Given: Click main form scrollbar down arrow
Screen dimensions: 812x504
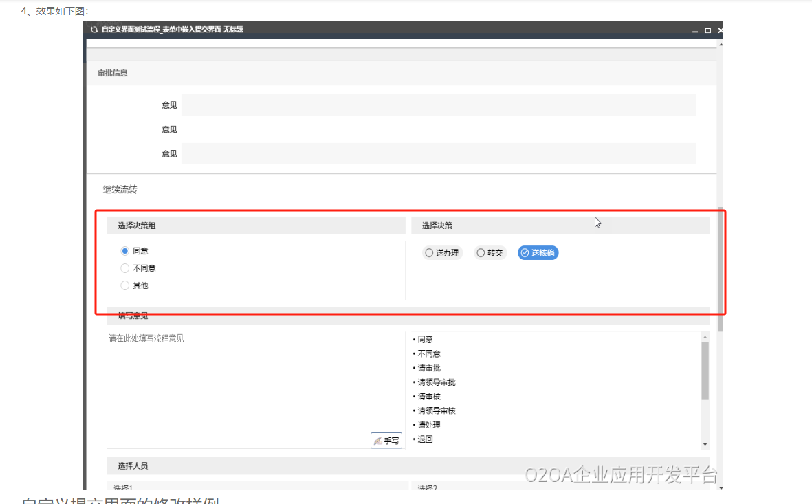Looking at the screenshot, I should (721, 487).
